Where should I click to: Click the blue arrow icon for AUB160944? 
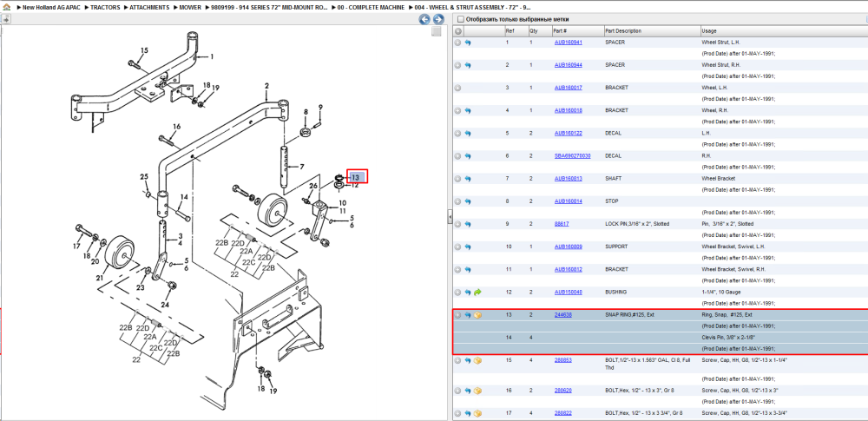click(x=468, y=65)
